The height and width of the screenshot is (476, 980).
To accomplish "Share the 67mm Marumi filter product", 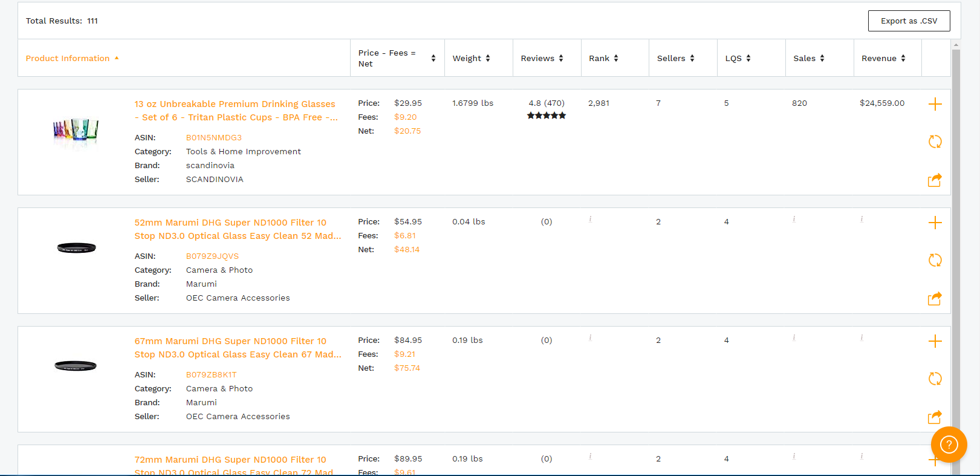I will 935,417.
